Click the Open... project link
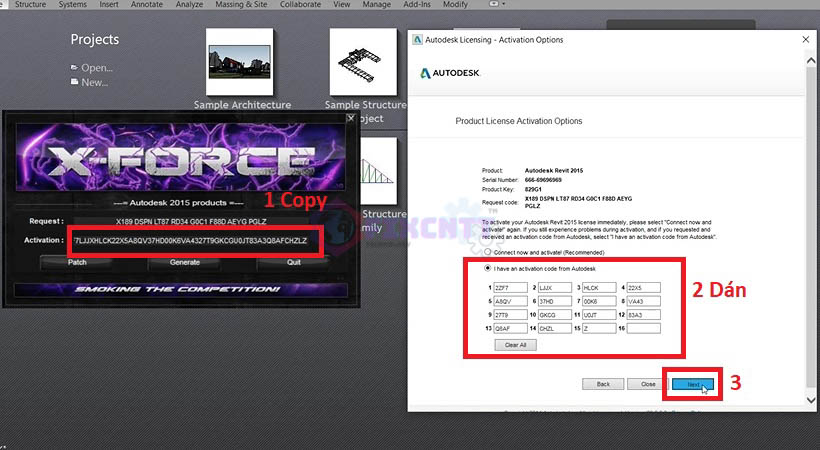This screenshot has height=450, width=820. pos(97,68)
